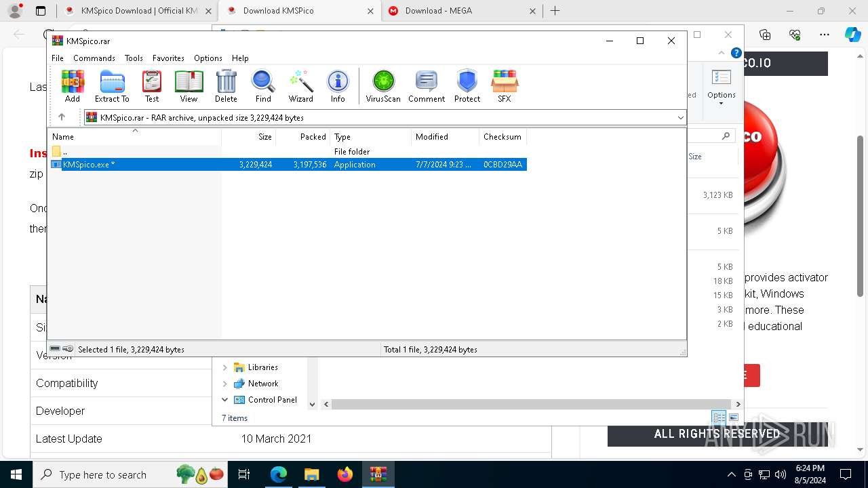Viewport: 868px width, 488px height.
Task: Select the KMSpico.exe file row
Action: tap(288, 165)
